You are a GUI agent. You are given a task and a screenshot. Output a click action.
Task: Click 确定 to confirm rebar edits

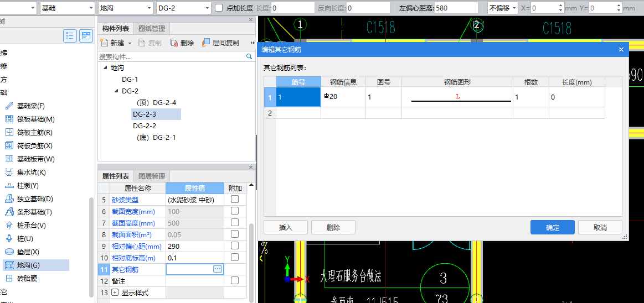[x=553, y=228]
